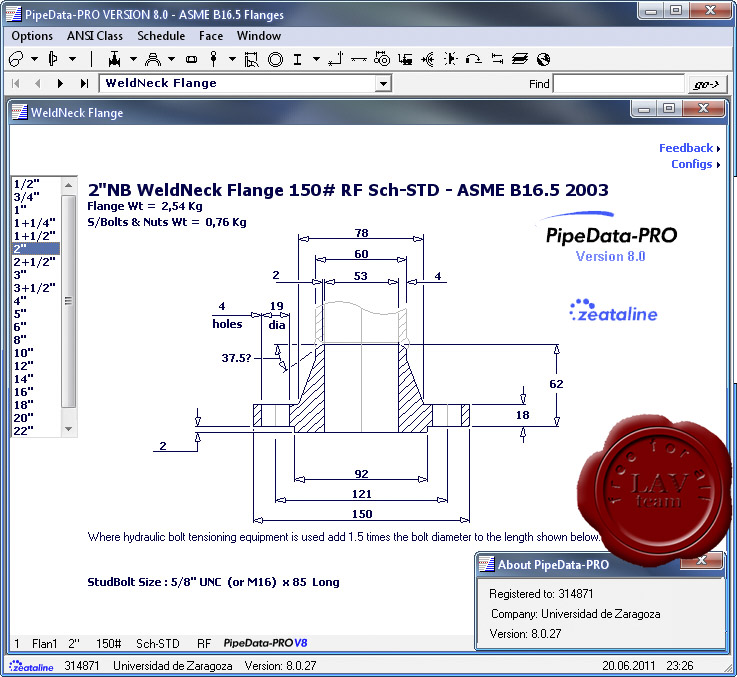Click the straight pipe span icon
Viewport: 737px width, 677px height.
point(359,59)
